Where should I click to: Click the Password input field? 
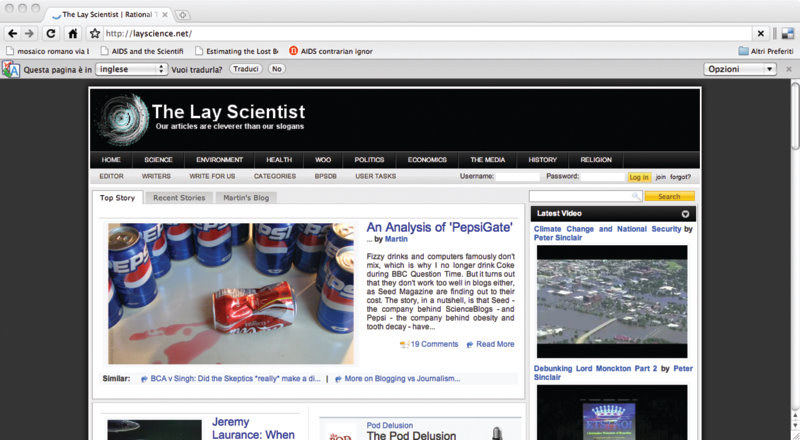point(603,177)
